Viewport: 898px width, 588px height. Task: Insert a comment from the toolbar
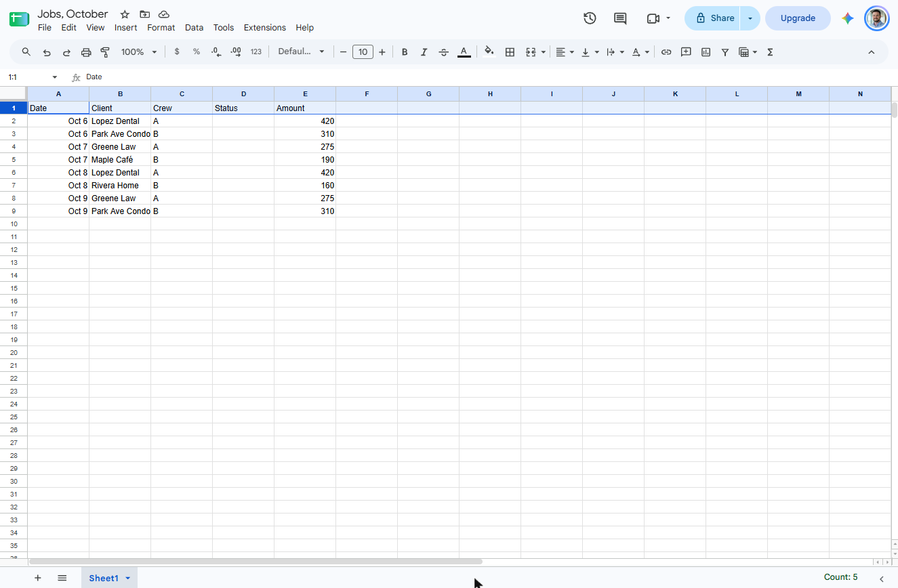point(686,52)
